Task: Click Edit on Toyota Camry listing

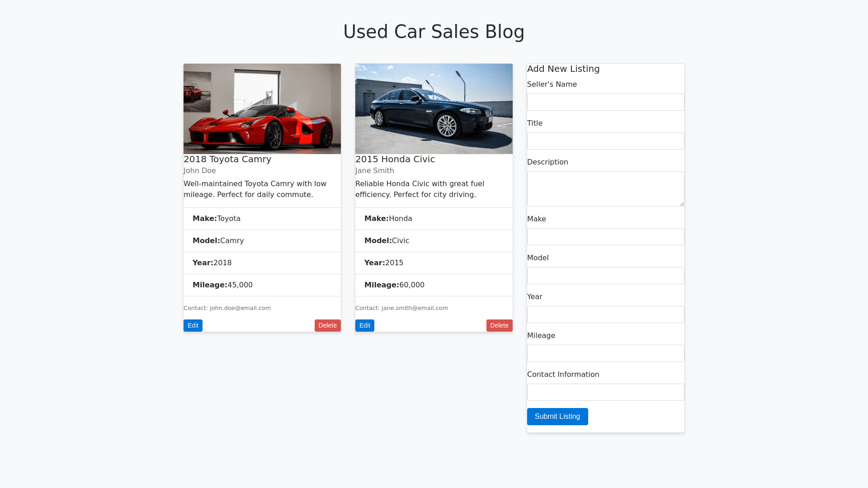Action: tap(193, 325)
